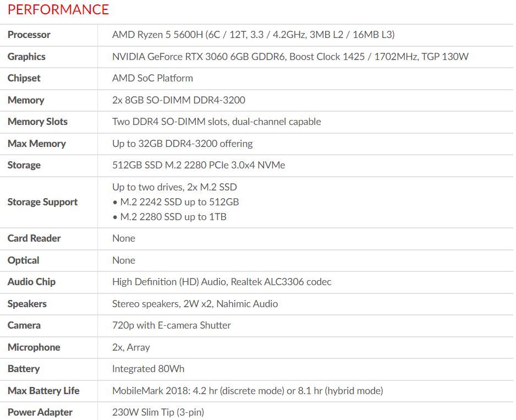This screenshot has height=420, width=516.
Task: Click the Camera row label
Action: 24,325
